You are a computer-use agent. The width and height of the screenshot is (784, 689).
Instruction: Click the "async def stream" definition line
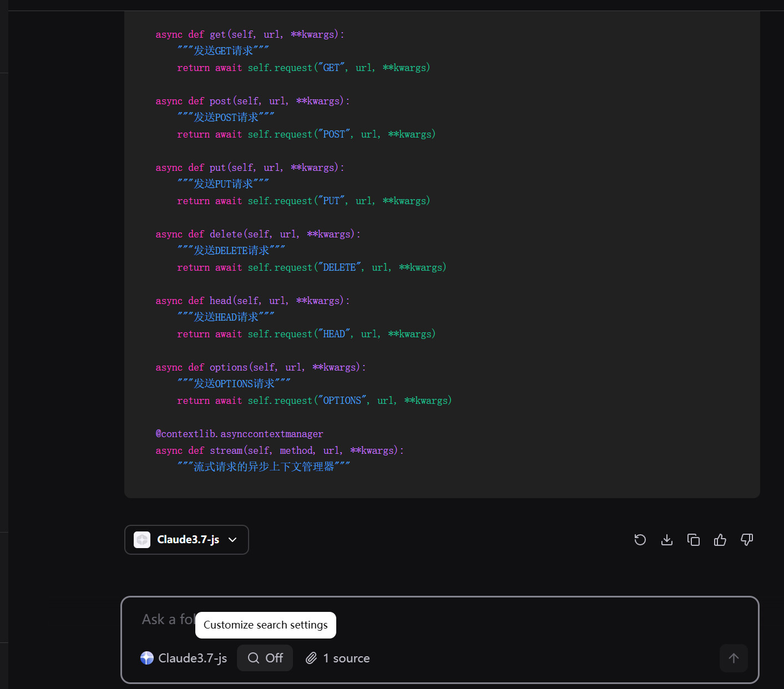pyautogui.click(x=279, y=450)
